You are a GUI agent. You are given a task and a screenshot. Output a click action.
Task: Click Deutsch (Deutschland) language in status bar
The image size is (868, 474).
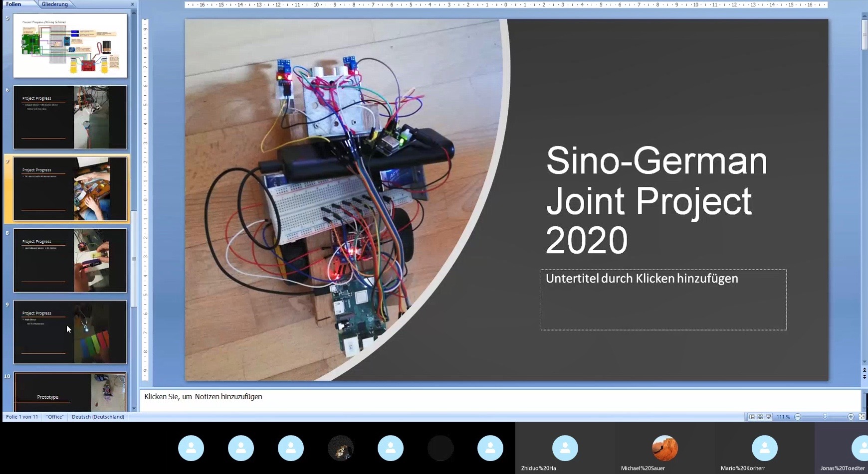(x=98, y=417)
